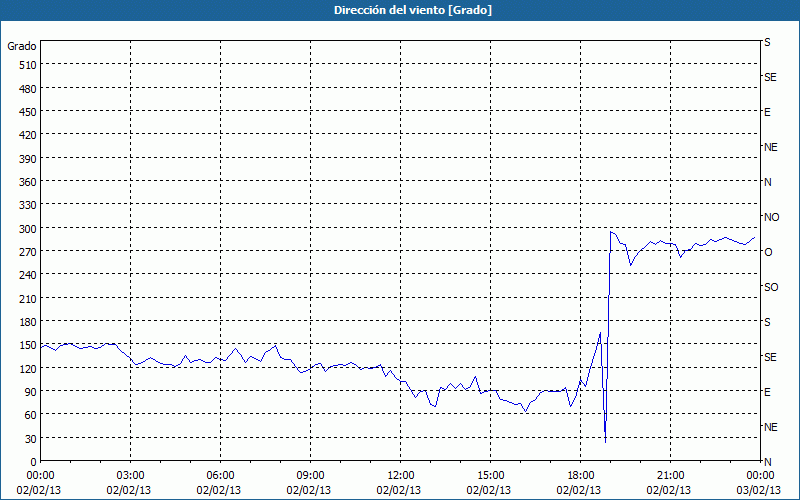Pick the 18:00 time axis label
The width and height of the screenshot is (800, 500).
[x=581, y=476]
